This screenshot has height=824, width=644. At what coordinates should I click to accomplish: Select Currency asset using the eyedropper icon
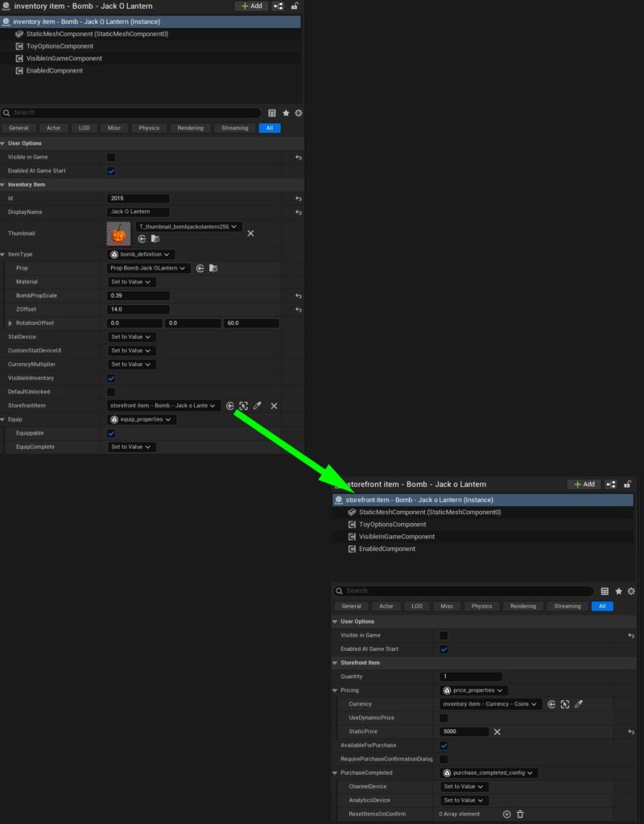click(580, 703)
